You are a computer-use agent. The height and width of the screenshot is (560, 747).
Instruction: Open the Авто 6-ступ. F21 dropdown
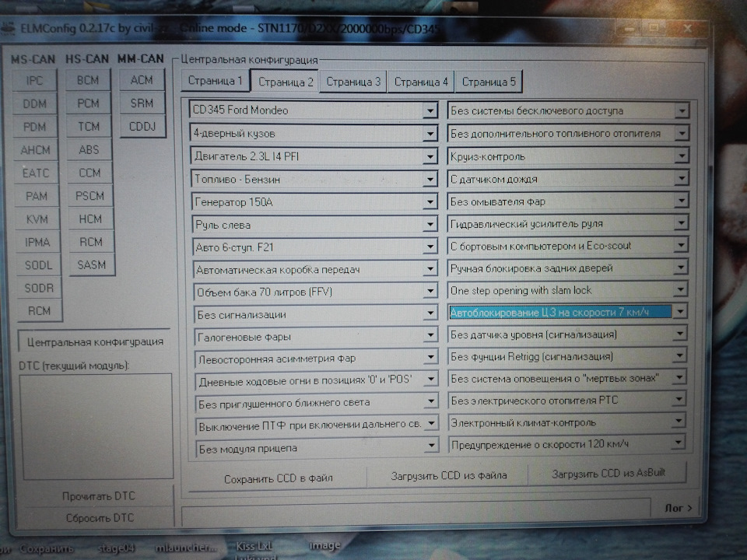pyautogui.click(x=430, y=247)
